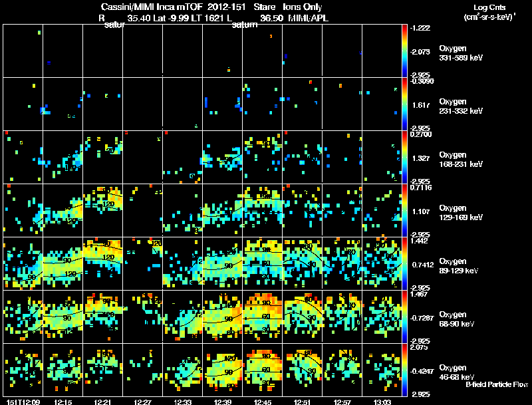The image size is (532, 405).
Task: Click the color bar beside Oxygen 129-169 keV
Action: coord(404,211)
